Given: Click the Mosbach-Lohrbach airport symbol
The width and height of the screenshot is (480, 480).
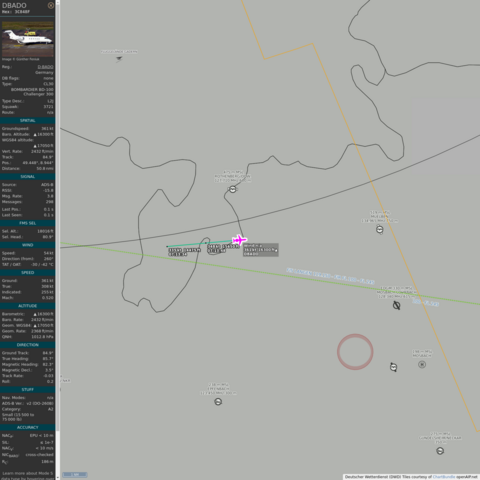Looking at the screenshot, I should pos(396,305).
